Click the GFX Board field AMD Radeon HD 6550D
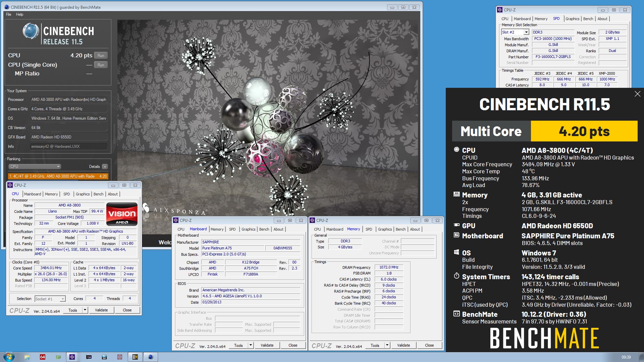The image size is (644, 362). tap(69, 137)
